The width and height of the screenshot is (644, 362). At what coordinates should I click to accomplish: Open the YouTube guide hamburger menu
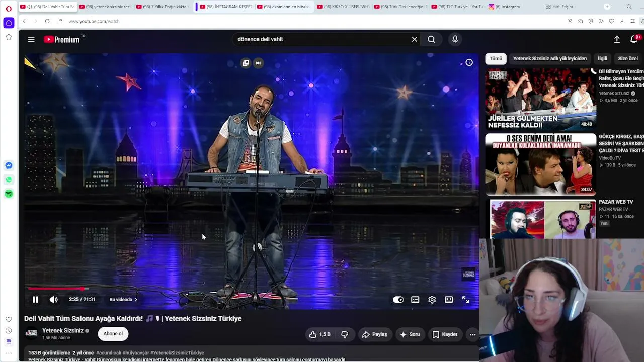(x=31, y=39)
